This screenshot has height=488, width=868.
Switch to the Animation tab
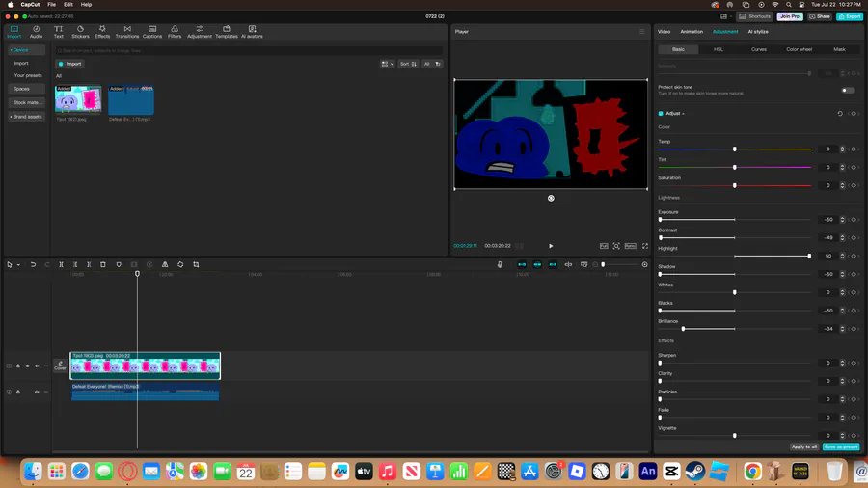click(692, 32)
